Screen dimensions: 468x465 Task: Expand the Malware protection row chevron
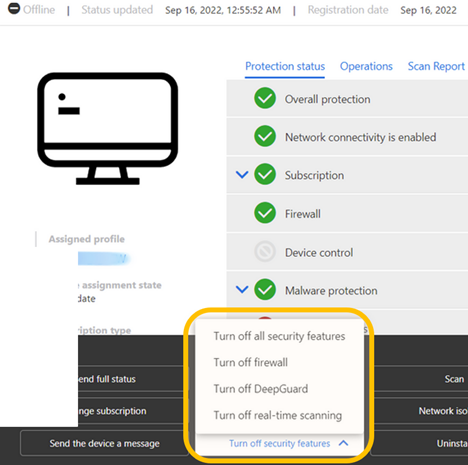point(242,289)
